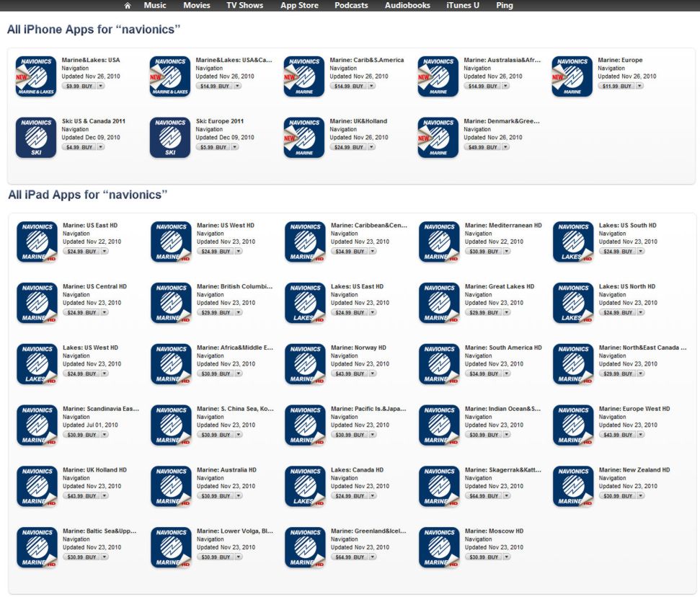Open buy options arrow for Marine: Norway HD
Screen dimensions: 700x597
point(372,373)
